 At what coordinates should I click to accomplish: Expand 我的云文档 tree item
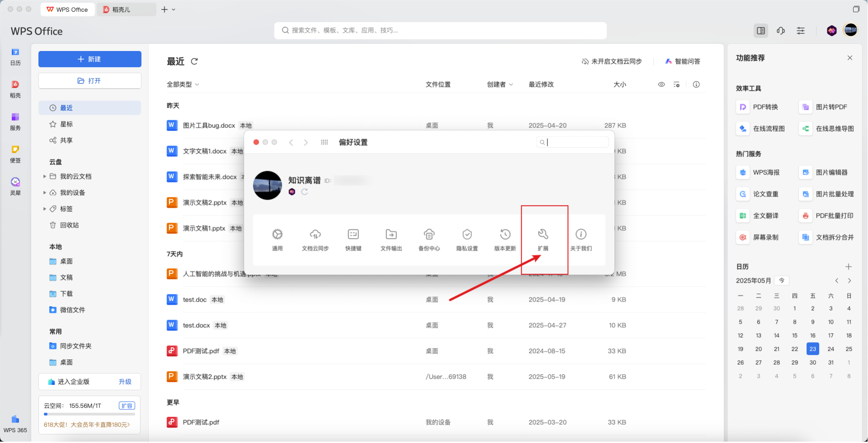[44, 177]
